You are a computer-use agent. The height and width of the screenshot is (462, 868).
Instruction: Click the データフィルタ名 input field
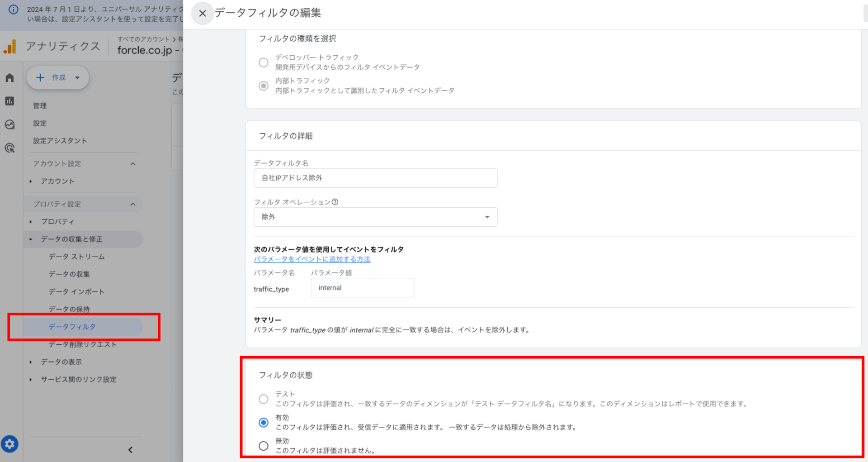pos(375,178)
